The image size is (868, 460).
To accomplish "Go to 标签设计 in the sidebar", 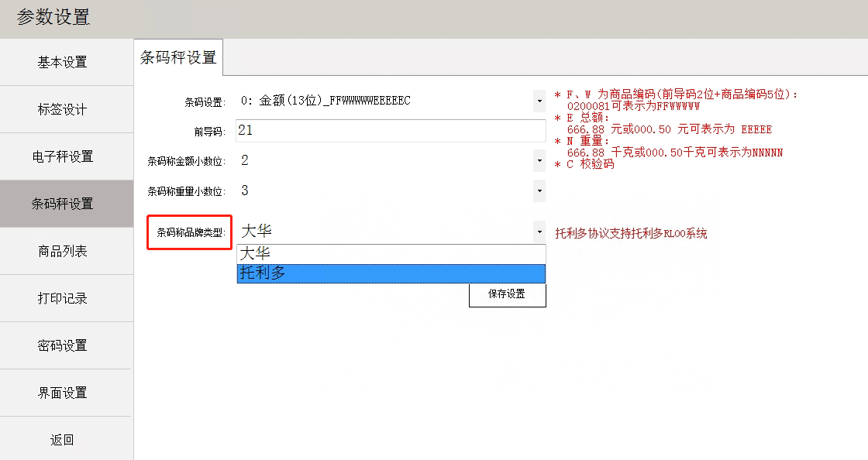I will (62, 110).
